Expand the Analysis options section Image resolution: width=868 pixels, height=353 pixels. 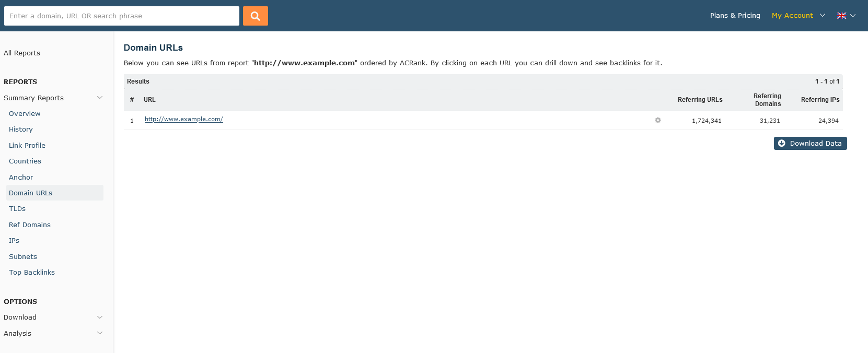[x=99, y=333]
